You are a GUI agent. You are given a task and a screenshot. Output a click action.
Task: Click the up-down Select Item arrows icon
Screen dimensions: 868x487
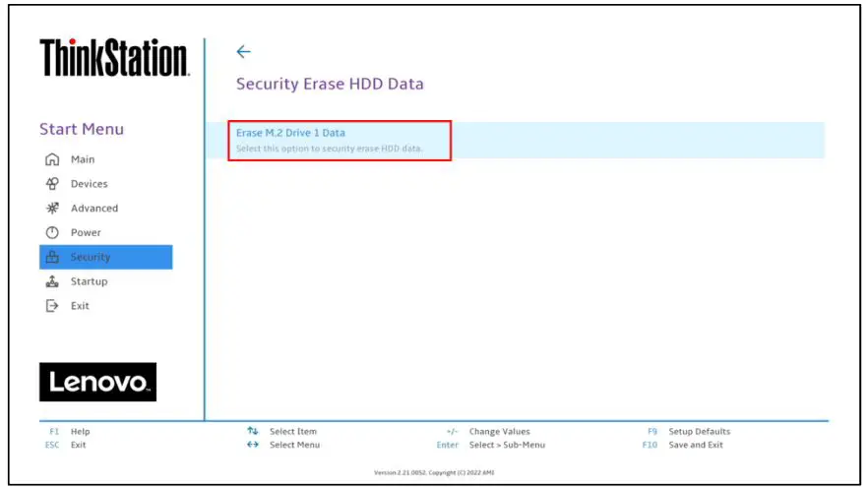tap(252, 431)
